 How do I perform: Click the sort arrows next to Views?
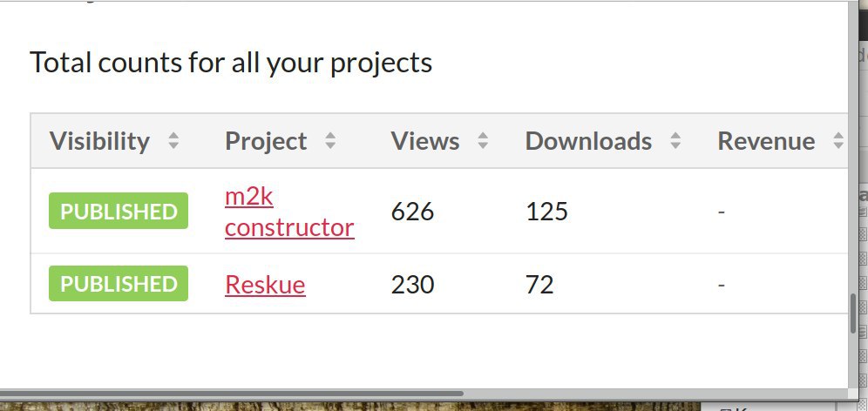click(x=483, y=141)
